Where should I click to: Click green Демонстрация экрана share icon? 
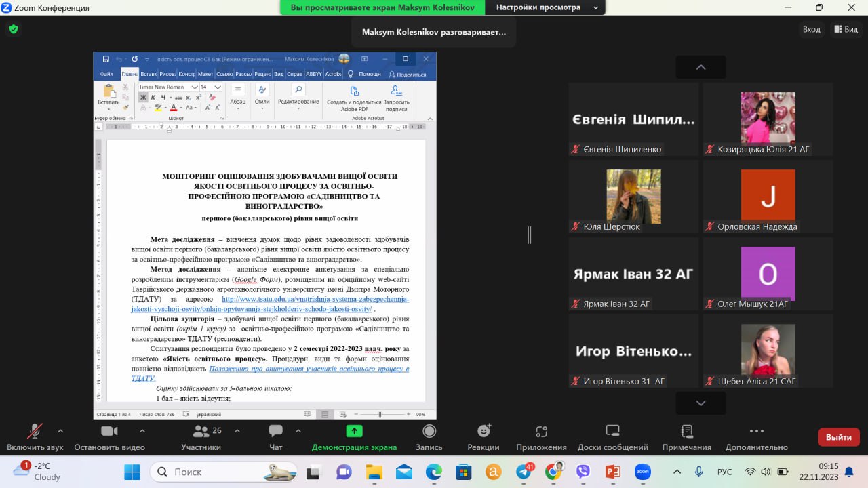pos(354,431)
